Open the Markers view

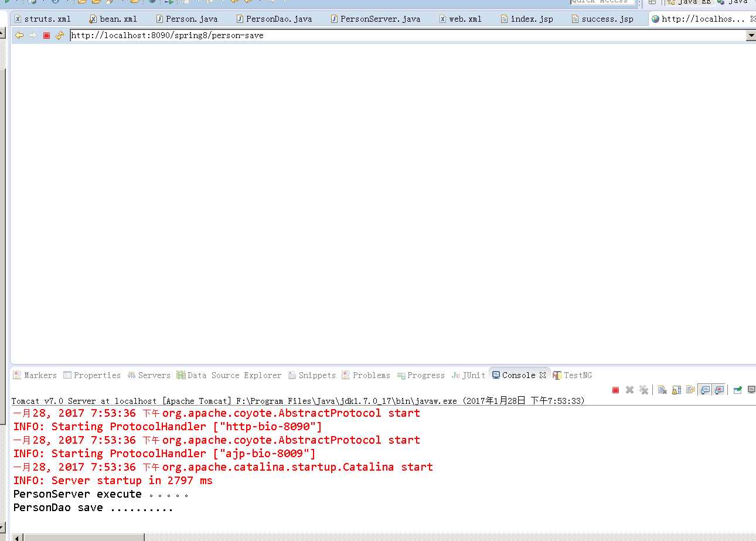35,375
